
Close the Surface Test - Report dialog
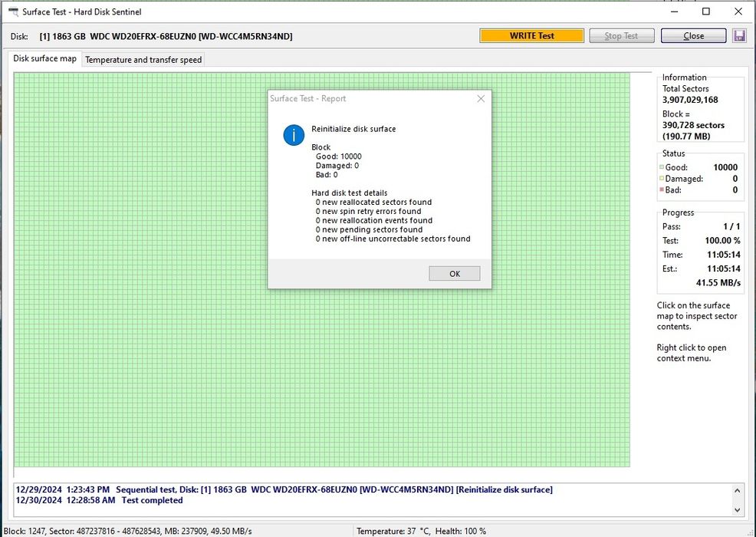click(x=481, y=98)
